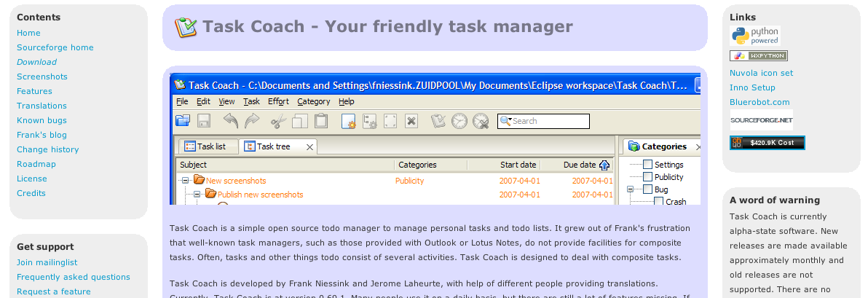Click the Paste clipboard toolbar icon
This screenshot has height=298, width=868.
point(321,121)
